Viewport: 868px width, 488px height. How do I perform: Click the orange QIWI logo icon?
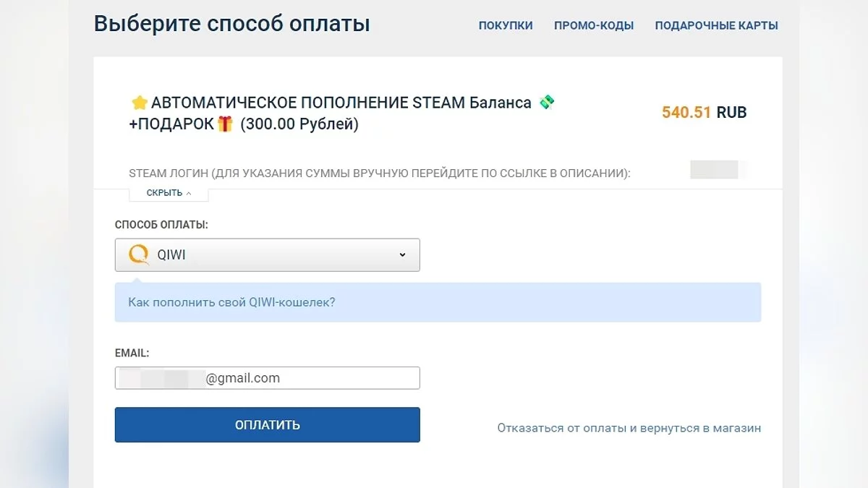(x=138, y=254)
